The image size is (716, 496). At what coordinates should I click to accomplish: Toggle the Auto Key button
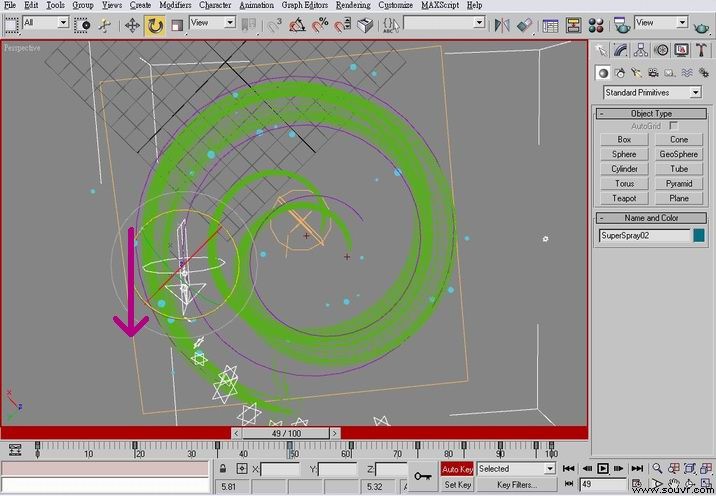457,469
